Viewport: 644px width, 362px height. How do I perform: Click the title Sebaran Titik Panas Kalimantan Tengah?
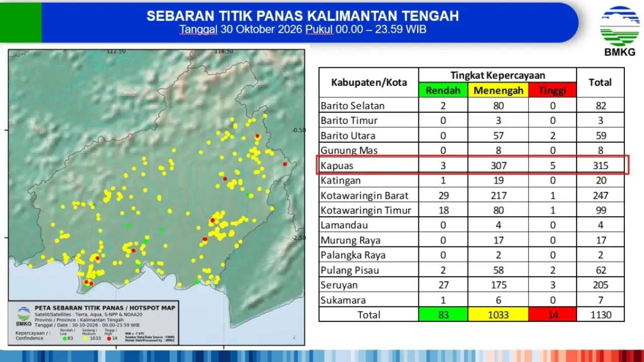click(x=302, y=16)
